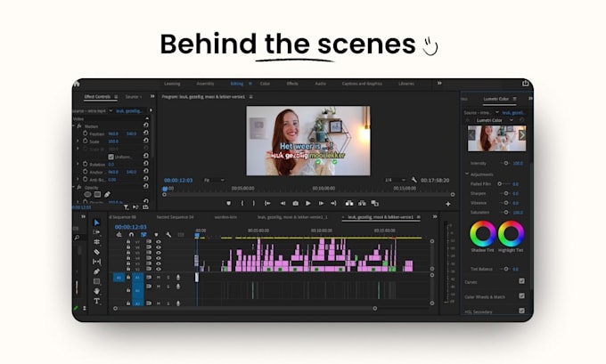Mute audio track A1

(158, 277)
